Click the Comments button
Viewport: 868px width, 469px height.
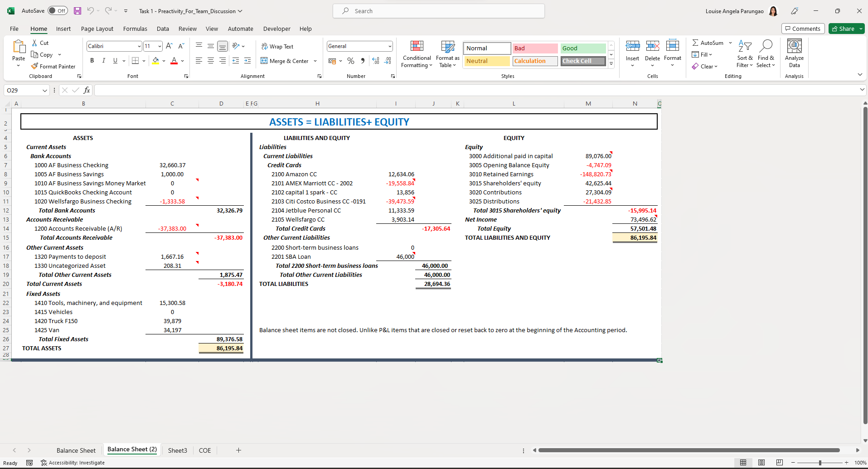tap(803, 29)
